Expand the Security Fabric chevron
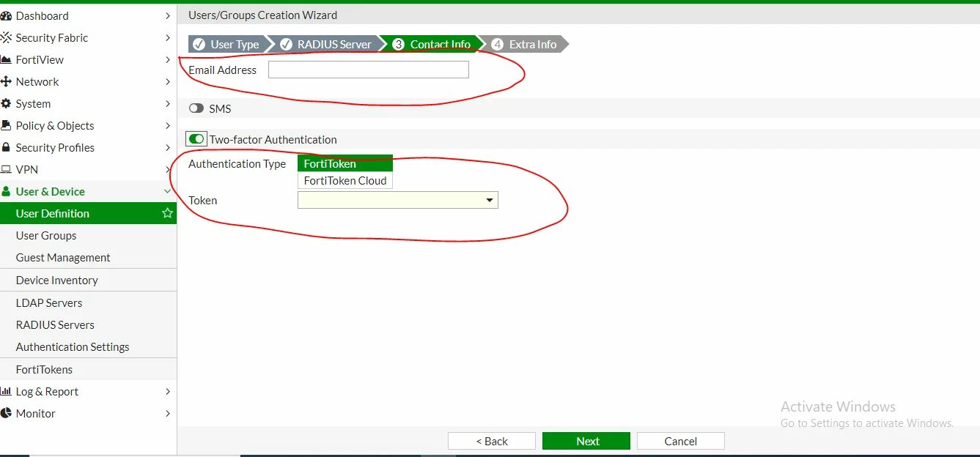This screenshot has width=980, height=457. [168, 37]
